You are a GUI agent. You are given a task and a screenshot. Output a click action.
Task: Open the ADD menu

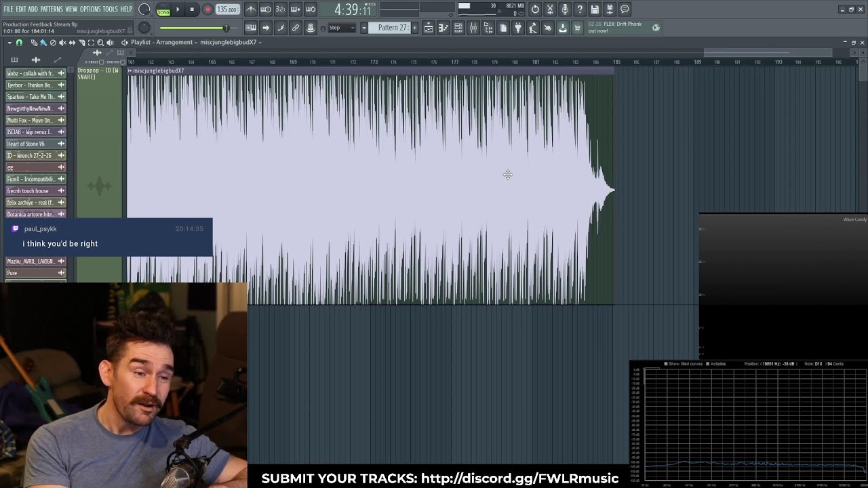click(x=33, y=9)
